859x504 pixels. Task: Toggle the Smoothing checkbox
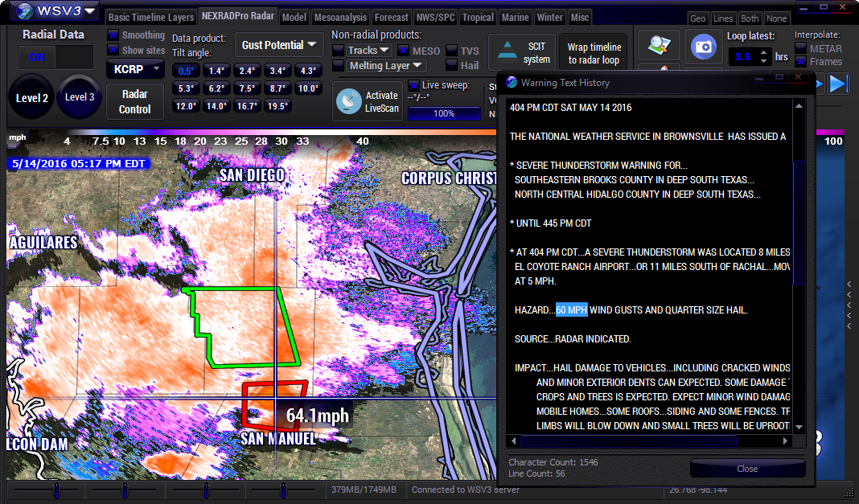113,35
